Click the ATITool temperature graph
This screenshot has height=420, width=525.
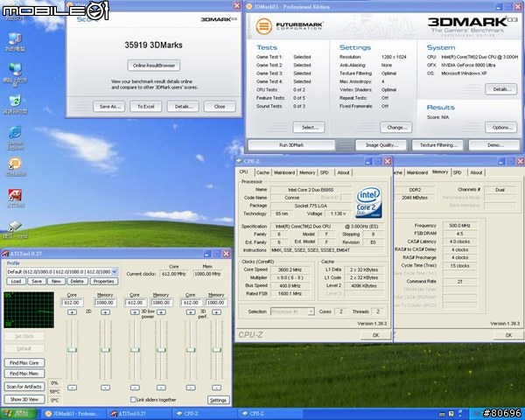click(x=29, y=310)
